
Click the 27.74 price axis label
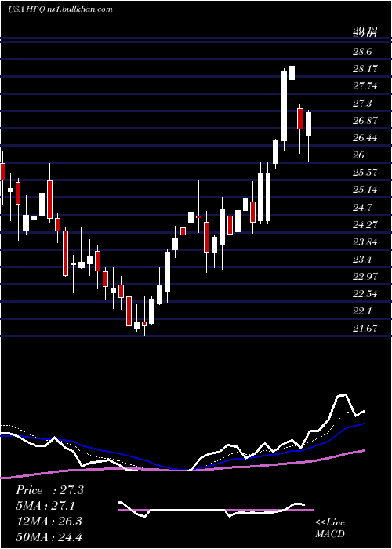coord(365,86)
